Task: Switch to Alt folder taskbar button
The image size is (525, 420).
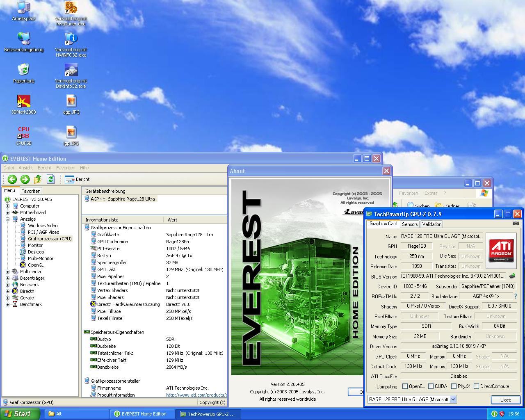Action: (x=77, y=414)
